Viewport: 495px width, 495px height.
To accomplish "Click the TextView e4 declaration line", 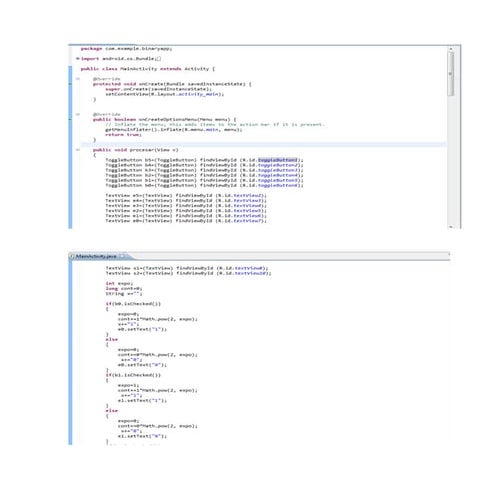I will [186, 200].
